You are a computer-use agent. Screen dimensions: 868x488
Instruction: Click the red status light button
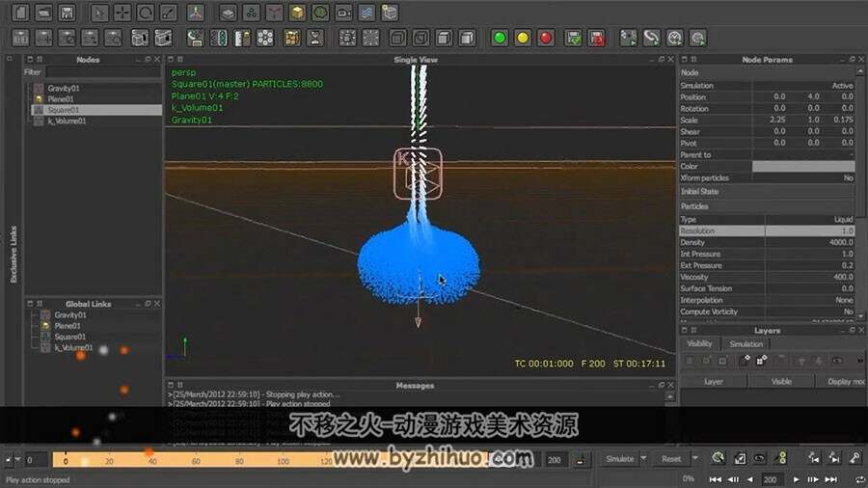coord(546,38)
